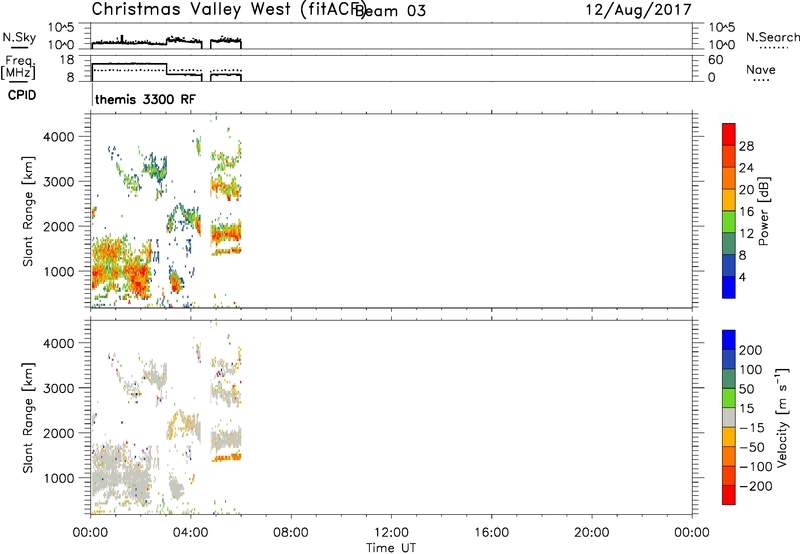Click the '-100' velocity colorbar label
Screen dimensions: 800x554
pos(756,467)
